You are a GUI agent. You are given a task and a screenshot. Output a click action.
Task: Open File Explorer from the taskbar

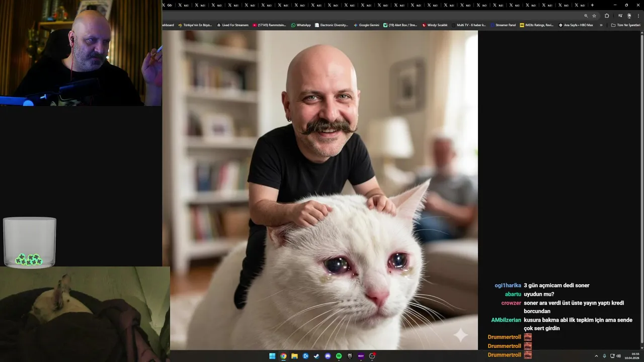tap(294, 356)
